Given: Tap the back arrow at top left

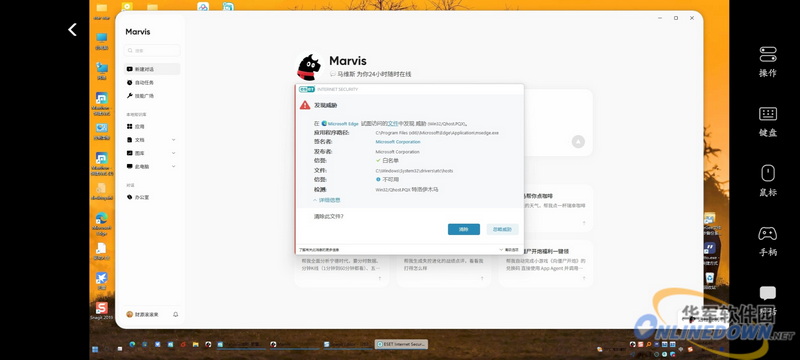Looking at the screenshot, I should (72, 30).
